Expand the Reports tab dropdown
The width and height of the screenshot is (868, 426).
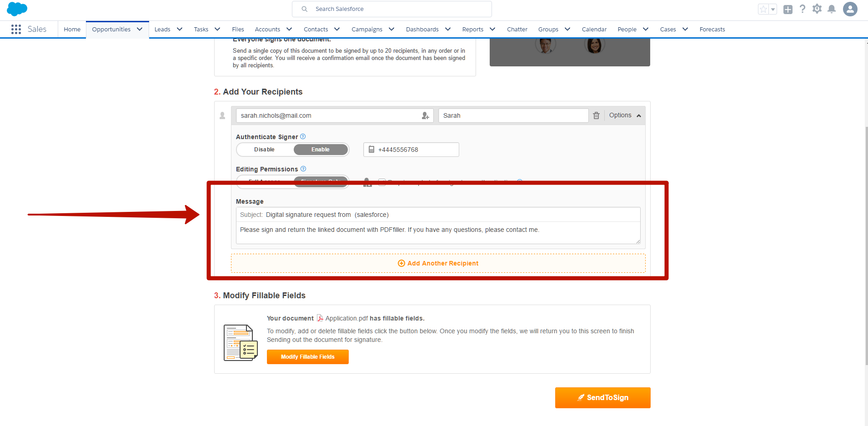[x=492, y=29]
